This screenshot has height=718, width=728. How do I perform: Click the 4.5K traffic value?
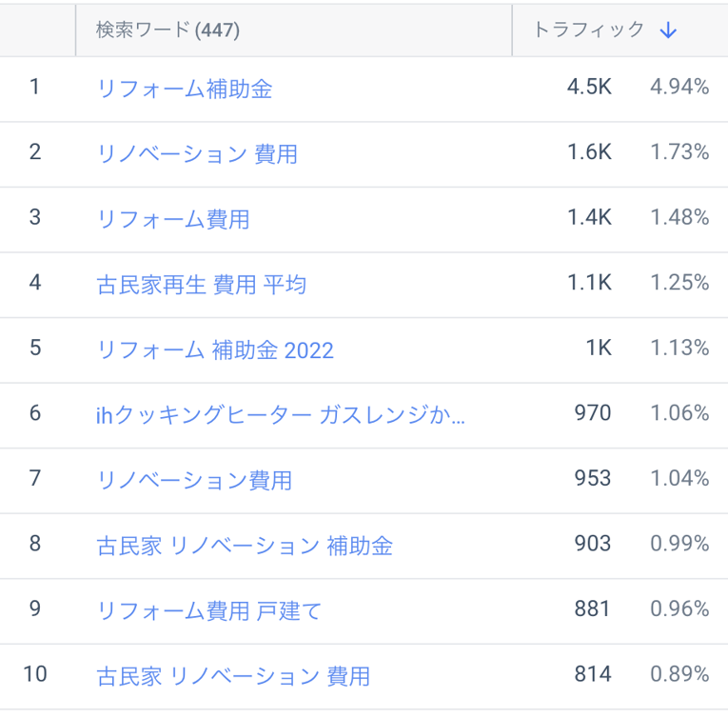(589, 88)
